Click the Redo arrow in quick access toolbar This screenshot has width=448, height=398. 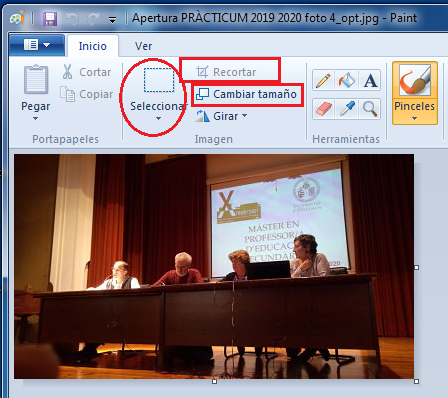click(93, 19)
